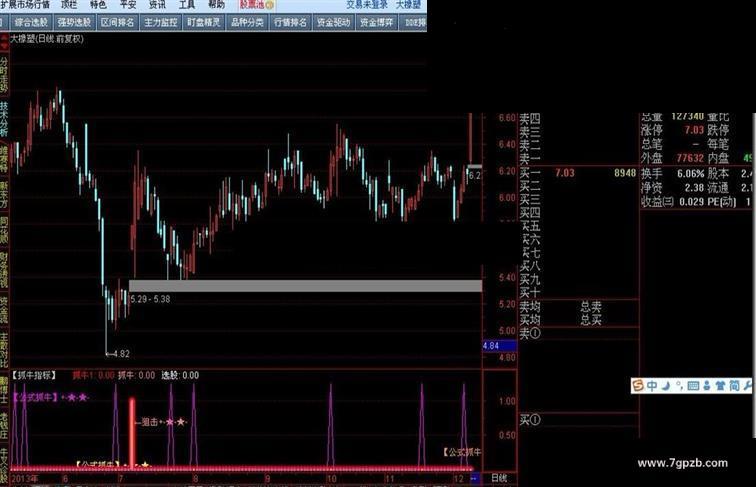Click the 买一 volume 8948
The image size is (756, 487).
click(625, 173)
